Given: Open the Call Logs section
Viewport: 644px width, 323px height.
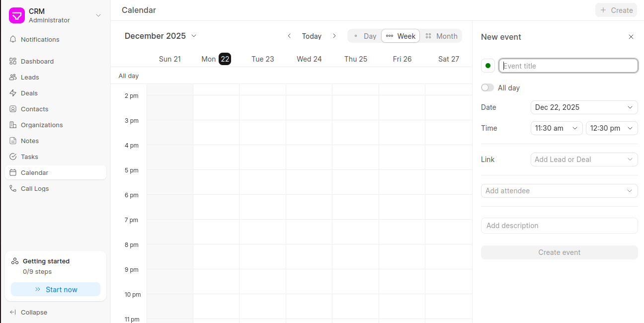Looking at the screenshot, I should tap(35, 188).
